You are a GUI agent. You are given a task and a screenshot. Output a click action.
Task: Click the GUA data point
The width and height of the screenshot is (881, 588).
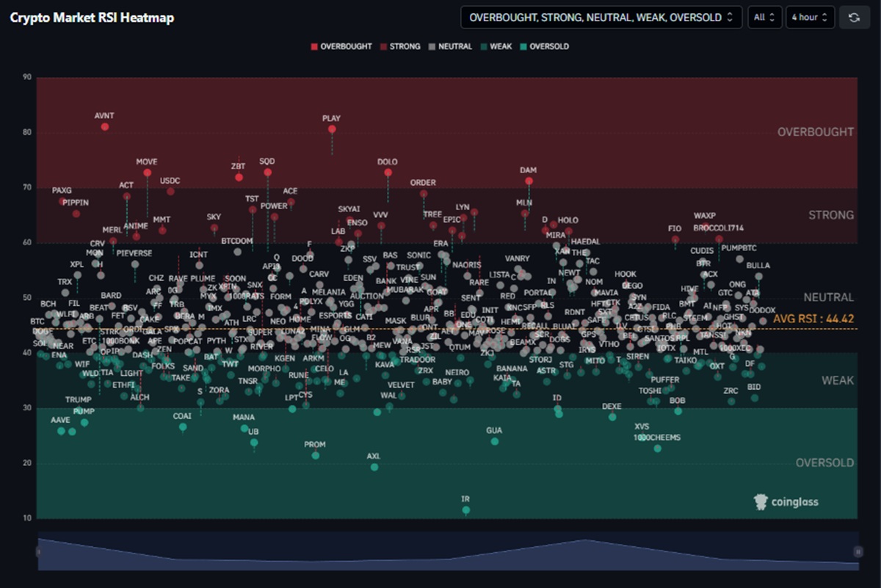click(x=495, y=441)
